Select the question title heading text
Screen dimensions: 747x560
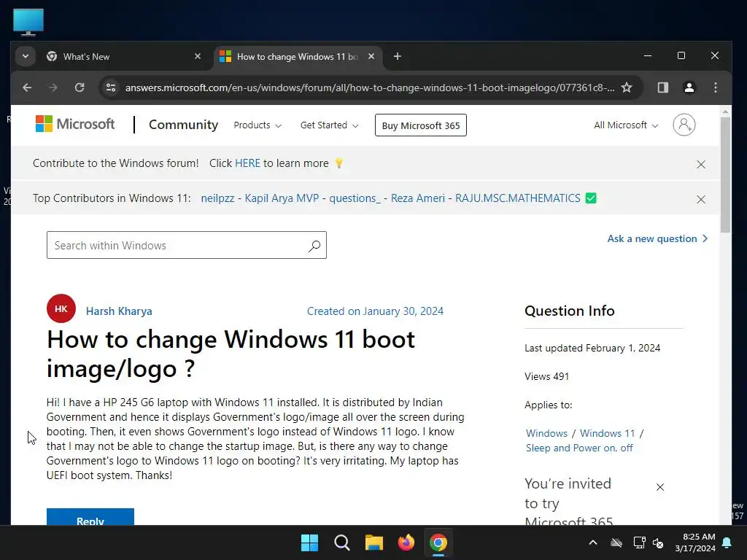click(x=231, y=354)
